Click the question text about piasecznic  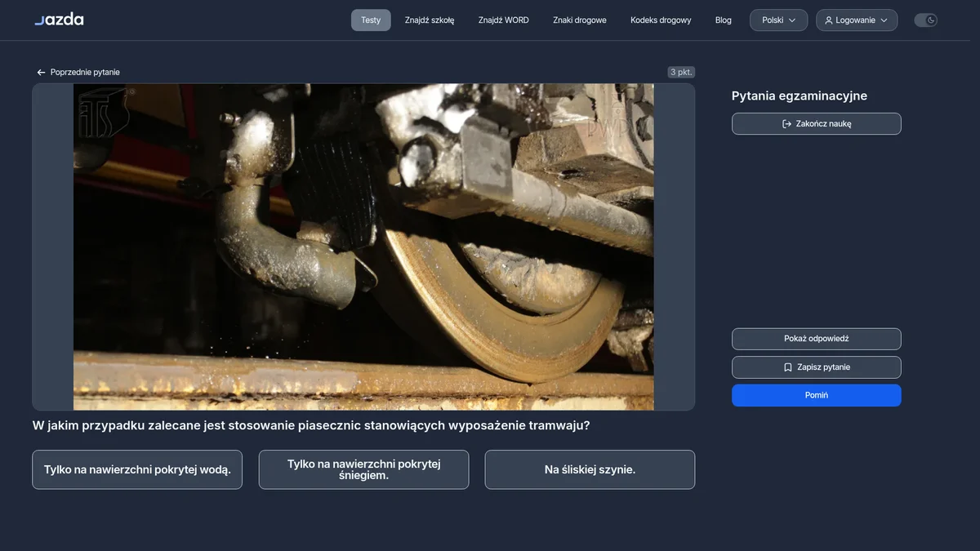(311, 426)
